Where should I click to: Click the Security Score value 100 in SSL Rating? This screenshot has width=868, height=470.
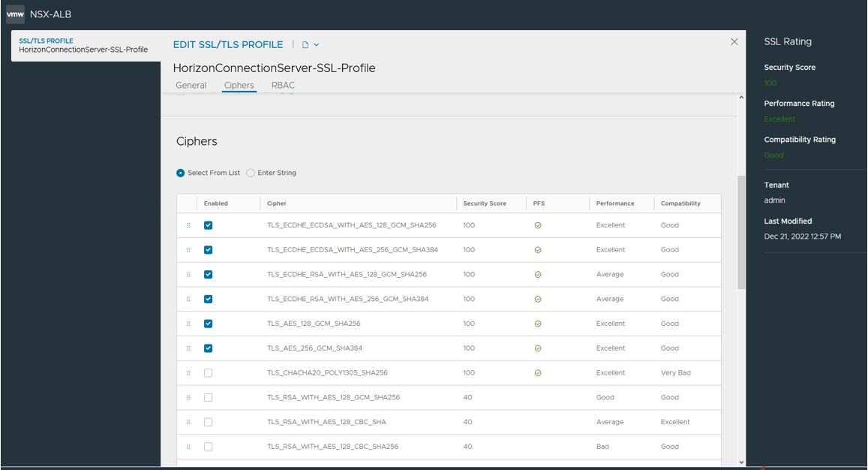[x=770, y=83]
